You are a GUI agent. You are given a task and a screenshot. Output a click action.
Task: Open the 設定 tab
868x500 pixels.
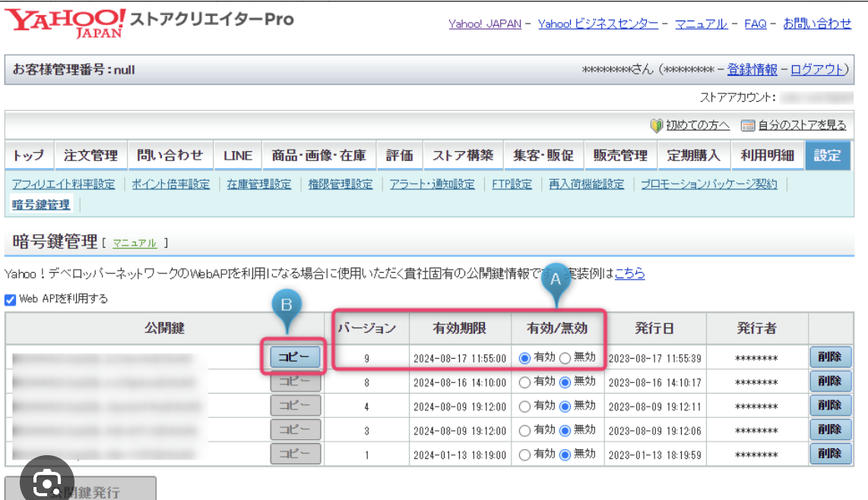828,156
